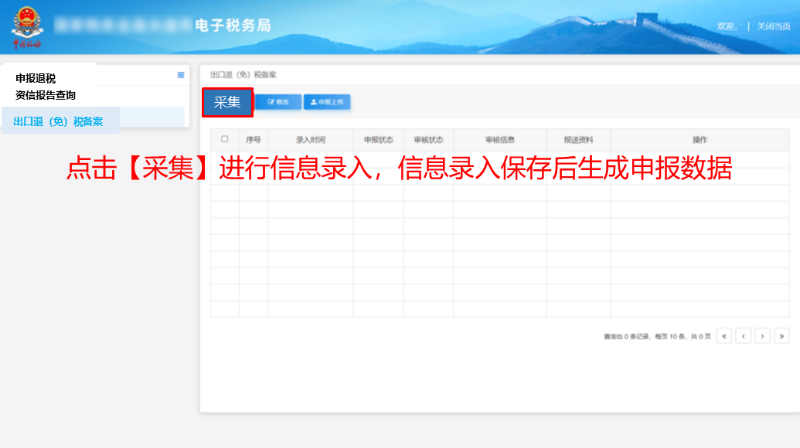Click the 采集 button
The width and height of the screenshot is (800, 448).
click(227, 102)
